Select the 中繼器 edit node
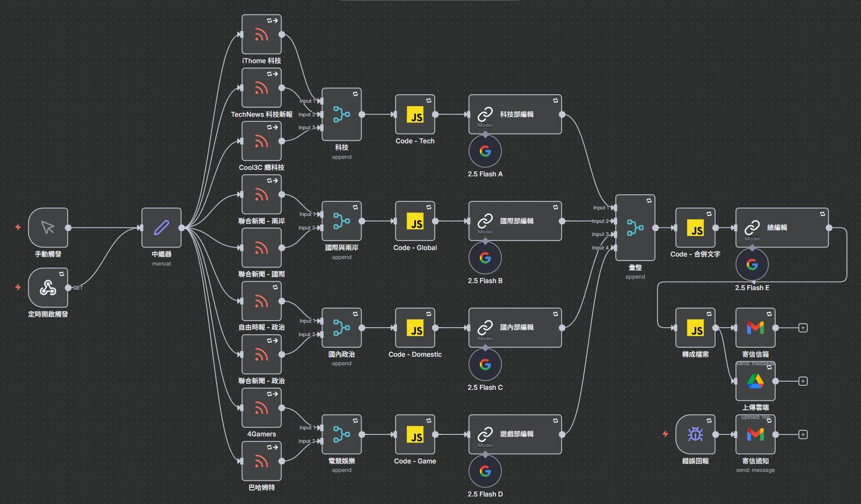 pyautogui.click(x=161, y=228)
